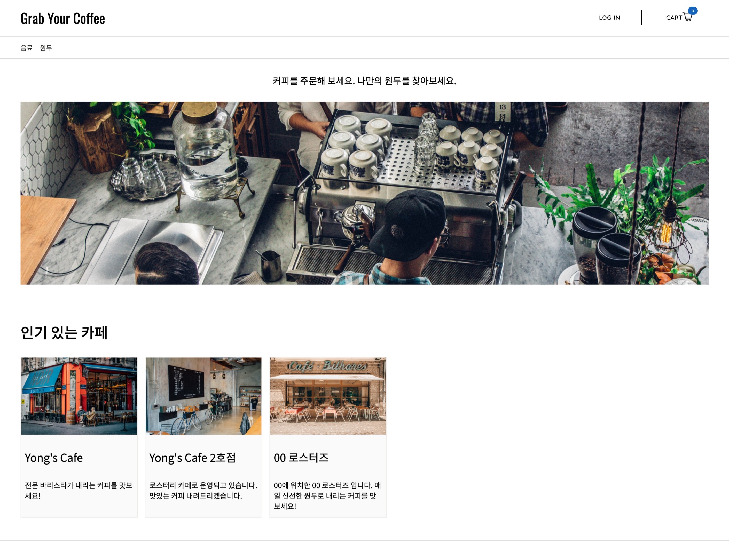This screenshot has height=560, width=729.
Task: Click the tagline 커피를 주문해 보세요
Action: 314,81
